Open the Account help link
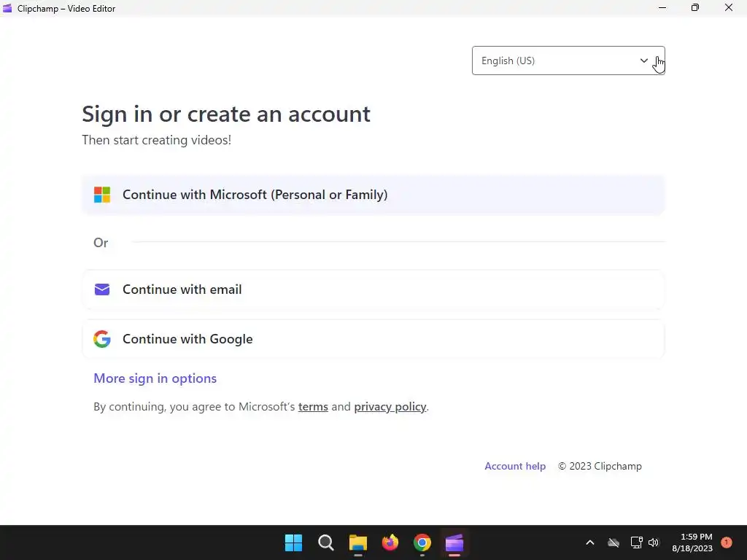The width and height of the screenshot is (747, 560). click(x=515, y=466)
